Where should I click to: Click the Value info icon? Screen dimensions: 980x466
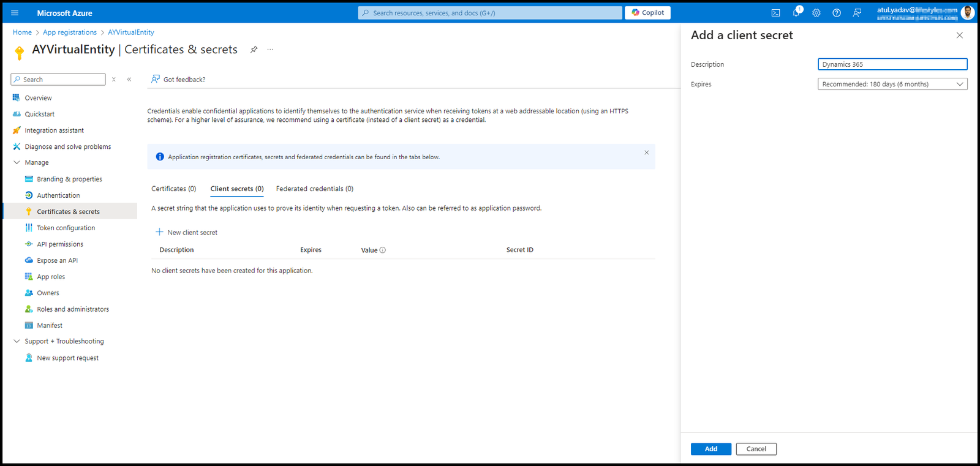click(x=383, y=250)
